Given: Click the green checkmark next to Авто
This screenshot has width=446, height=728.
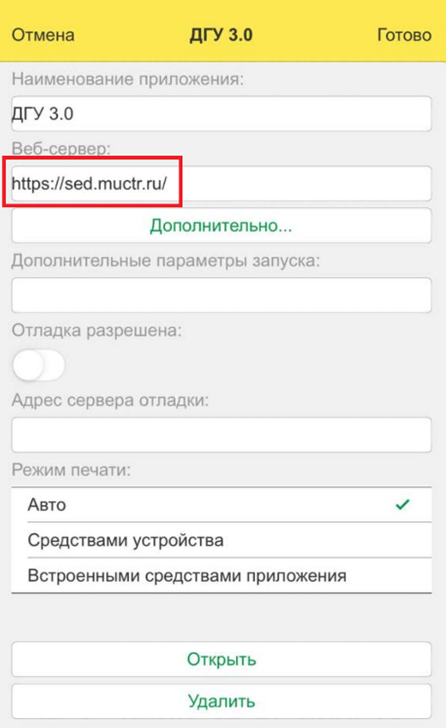Looking at the screenshot, I should 402,504.
